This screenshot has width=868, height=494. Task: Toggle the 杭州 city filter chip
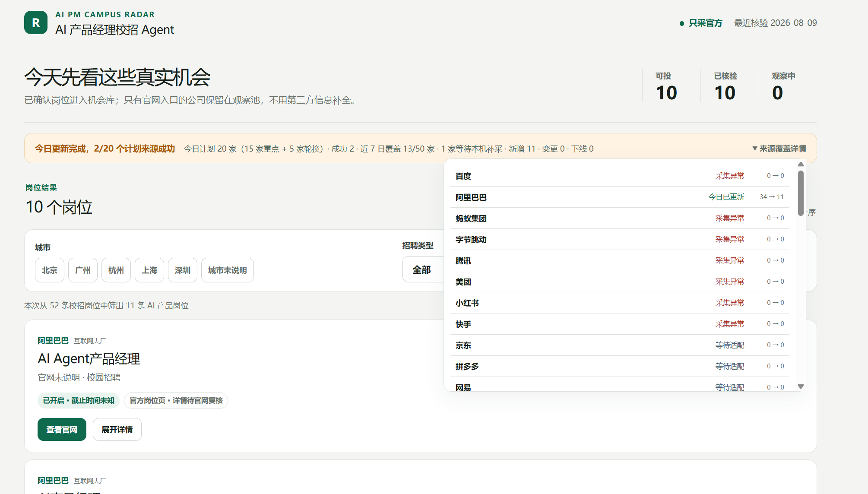tap(116, 270)
